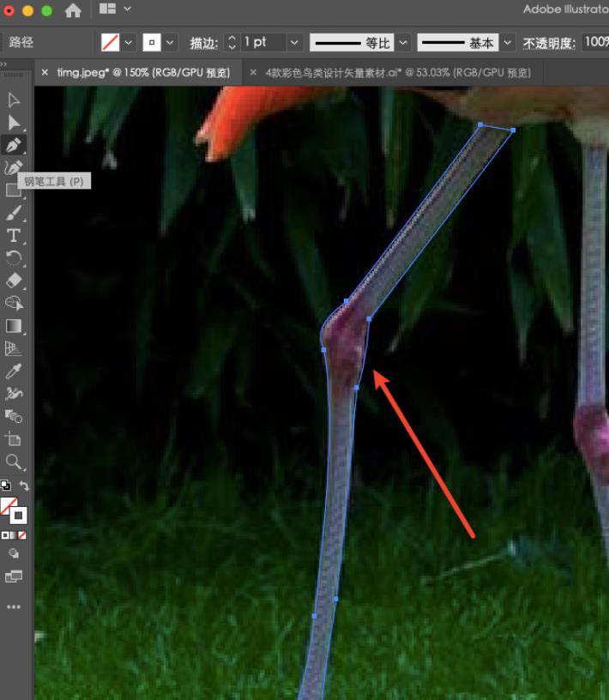Click the 描边 stroke label link
This screenshot has width=609, height=700.
coord(203,42)
